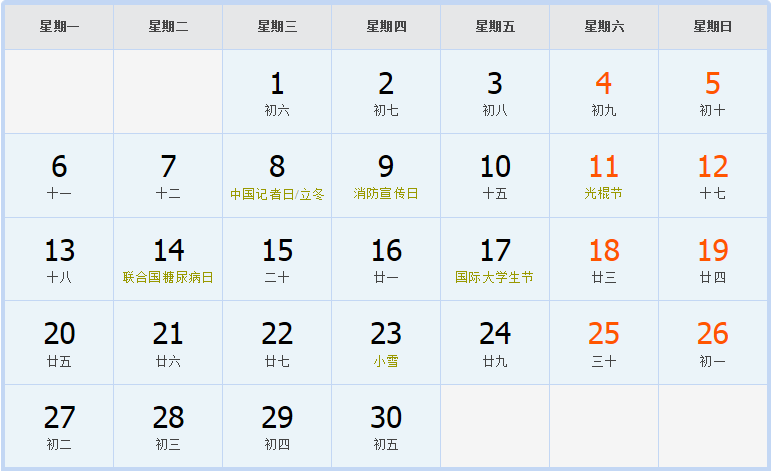
Task: Select date 27 labeled 初二
Action: point(59,426)
